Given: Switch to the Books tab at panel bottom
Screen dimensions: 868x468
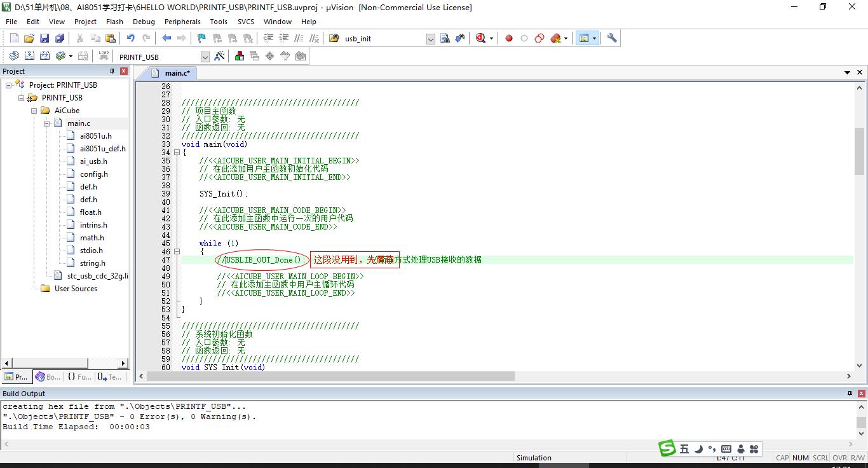Looking at the screenshot, I should pos(48,377).
